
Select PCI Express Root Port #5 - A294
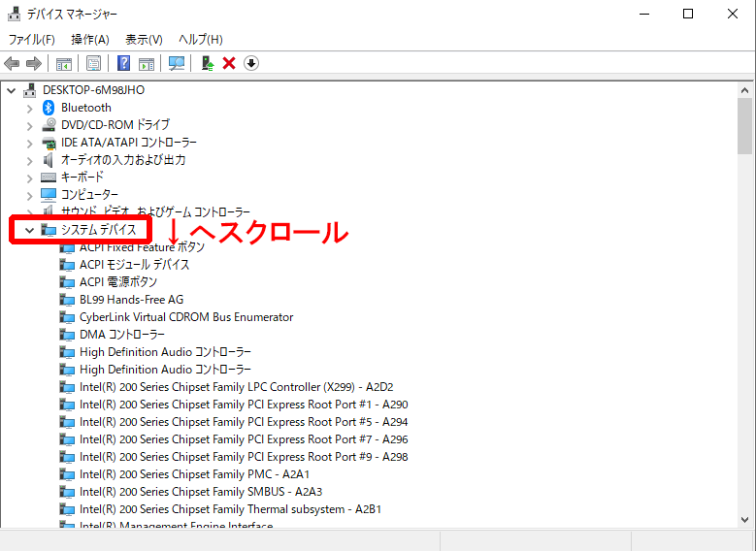tap(244, 422)
